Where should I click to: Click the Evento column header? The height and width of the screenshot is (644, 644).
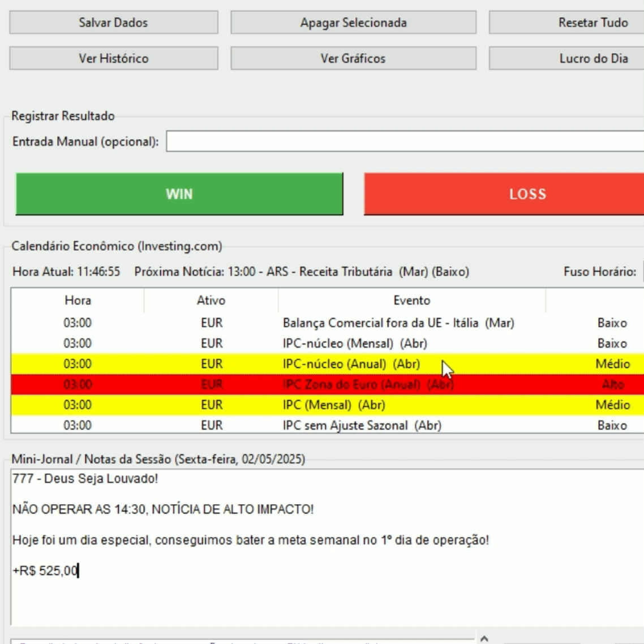(412, 300)
